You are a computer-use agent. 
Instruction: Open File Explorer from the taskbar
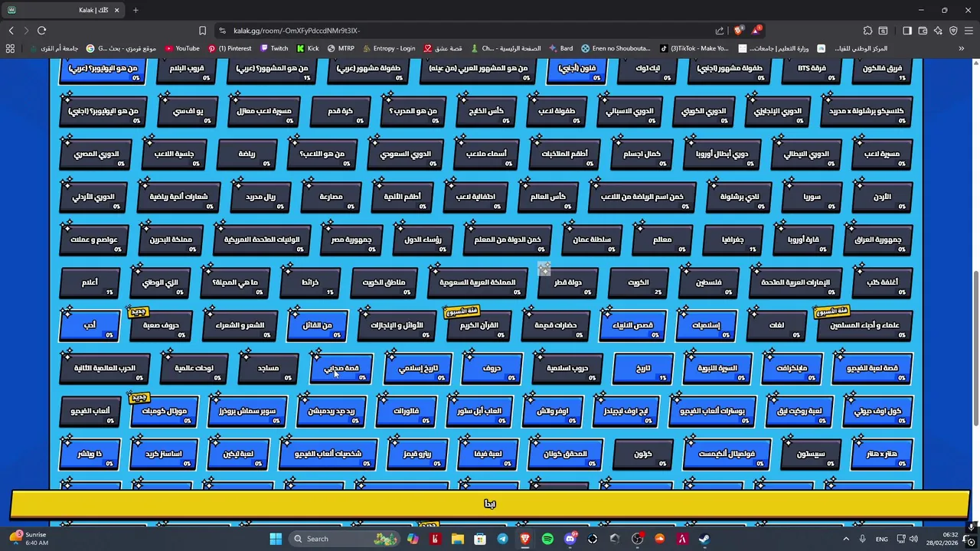coord(457,539)
